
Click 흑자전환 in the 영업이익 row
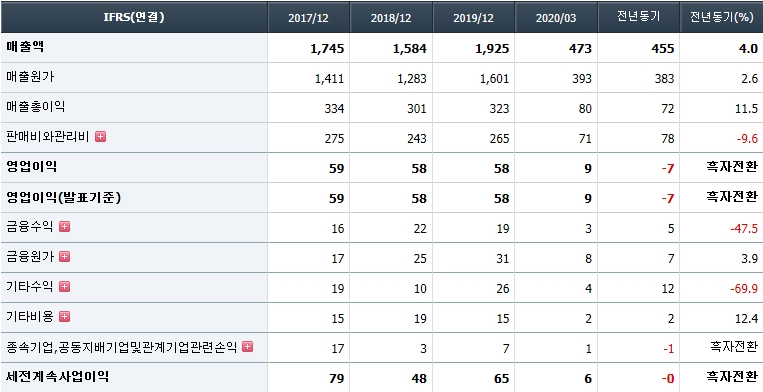pyautogui.click(x=732, y=167)
